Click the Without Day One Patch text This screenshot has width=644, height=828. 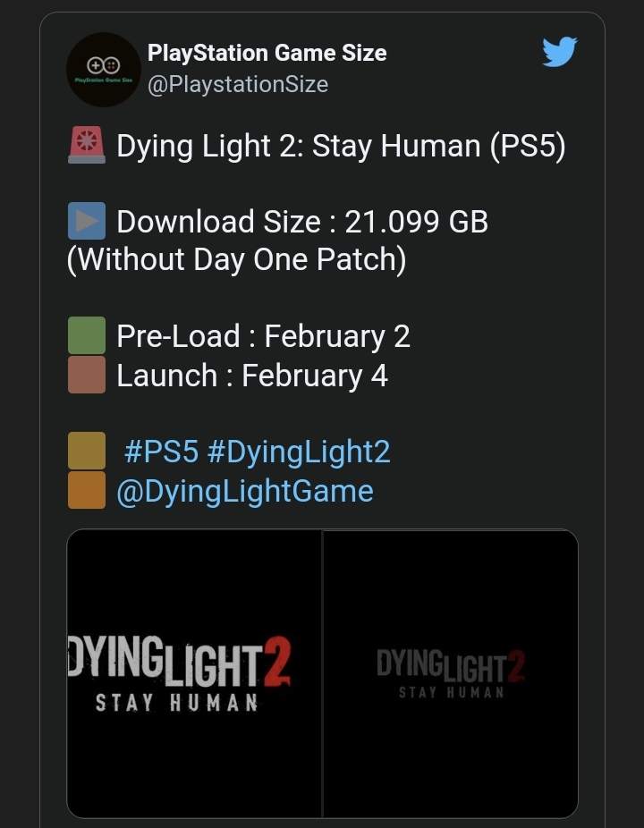point(237,260)
